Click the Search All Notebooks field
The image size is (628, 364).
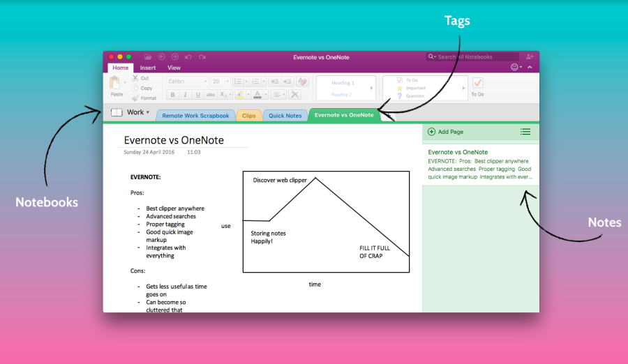coord(472,57)
